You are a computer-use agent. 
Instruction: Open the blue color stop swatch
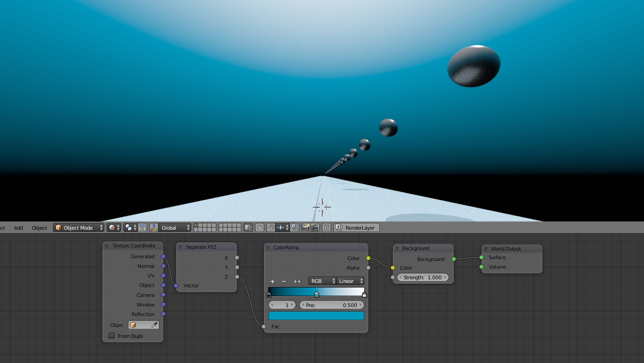(316, 316)
